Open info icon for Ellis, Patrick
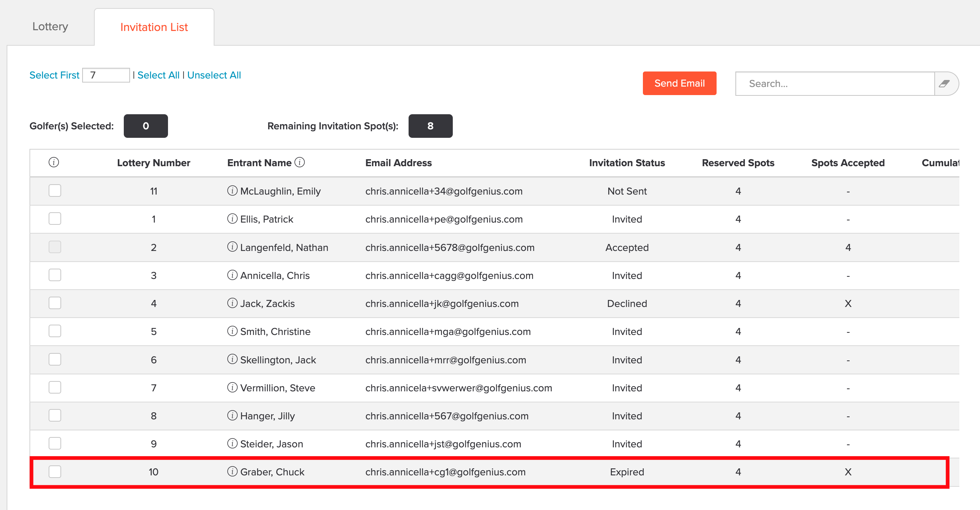 point(232,219)
